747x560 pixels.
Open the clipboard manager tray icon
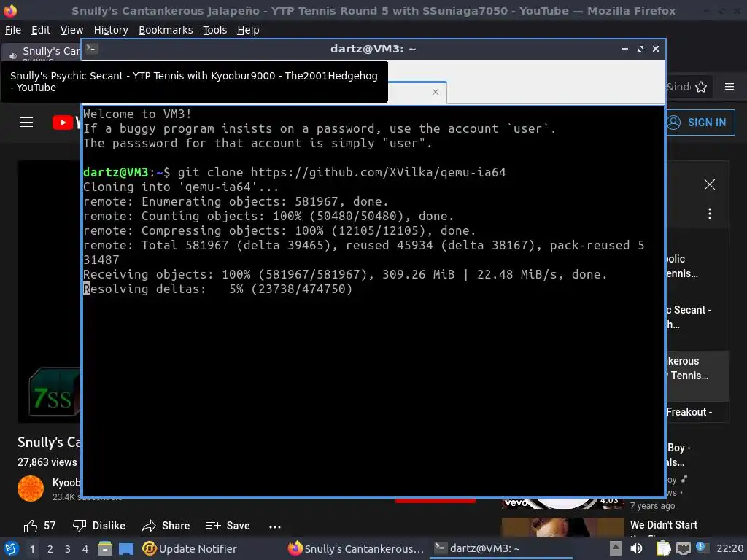[663, 548]
